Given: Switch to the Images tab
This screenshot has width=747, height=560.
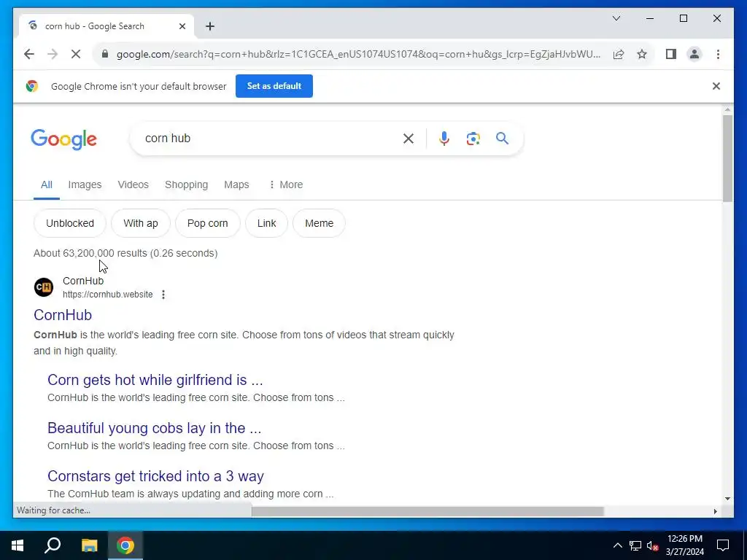Looking at the screenshot, I should pyautogui.click(x=85, y=184).
